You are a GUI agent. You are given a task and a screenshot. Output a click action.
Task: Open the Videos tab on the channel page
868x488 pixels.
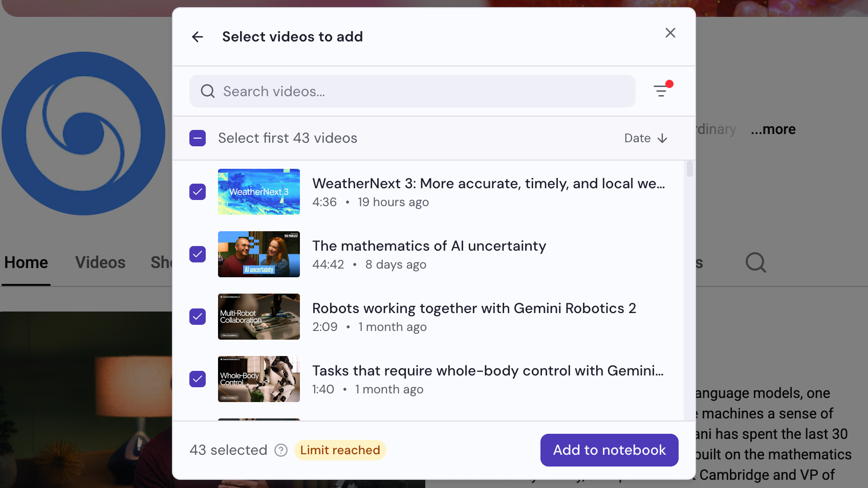[100, 262]
